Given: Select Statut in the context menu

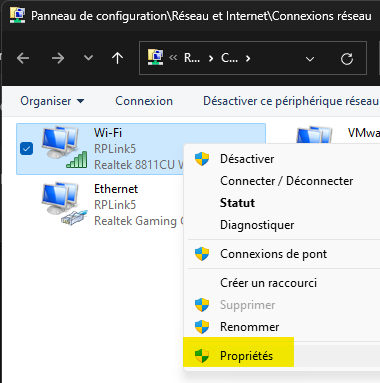Looking at the screenshot, I should click(237, 203).
